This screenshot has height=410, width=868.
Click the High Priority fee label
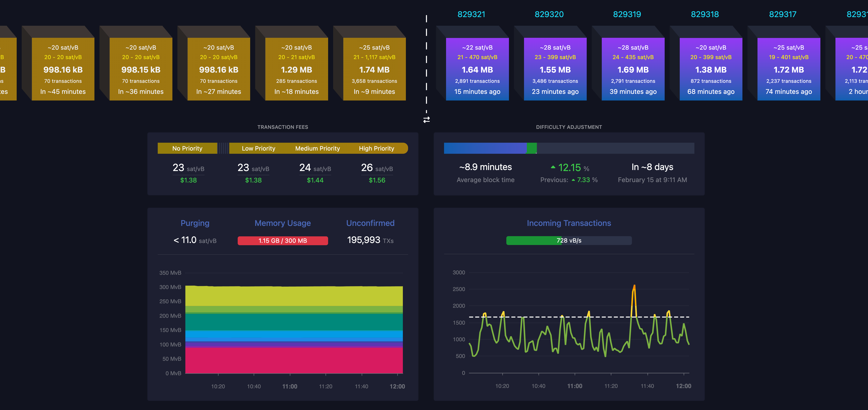tap(376, 148)
